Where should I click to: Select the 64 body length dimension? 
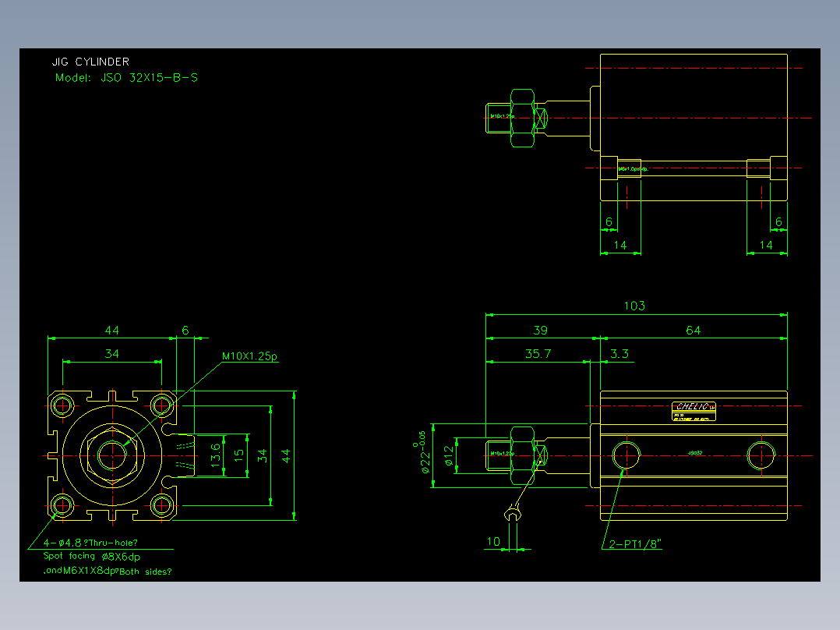coord(694,331)
